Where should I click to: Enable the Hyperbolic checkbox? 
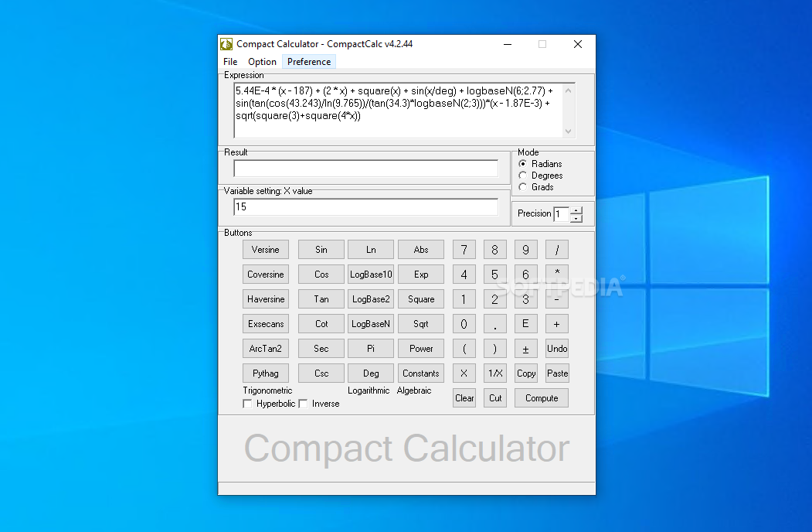[247, 404]
